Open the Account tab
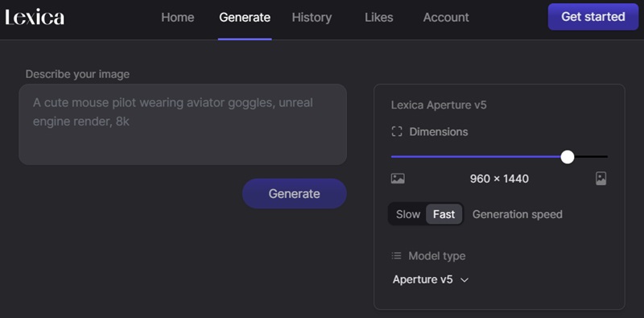The height and width of the screenshot is (318, 644). [x=446, y=17]
